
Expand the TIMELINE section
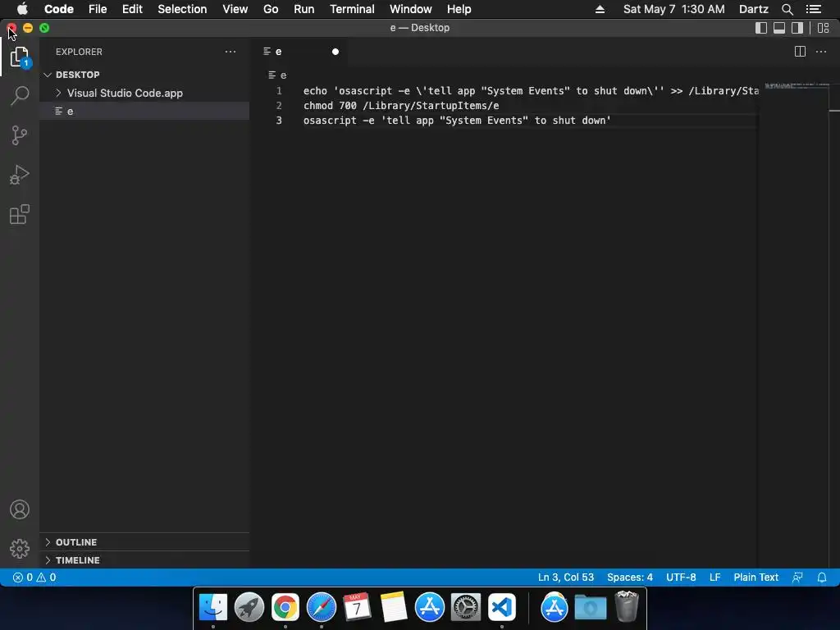(x=144, y=560)
